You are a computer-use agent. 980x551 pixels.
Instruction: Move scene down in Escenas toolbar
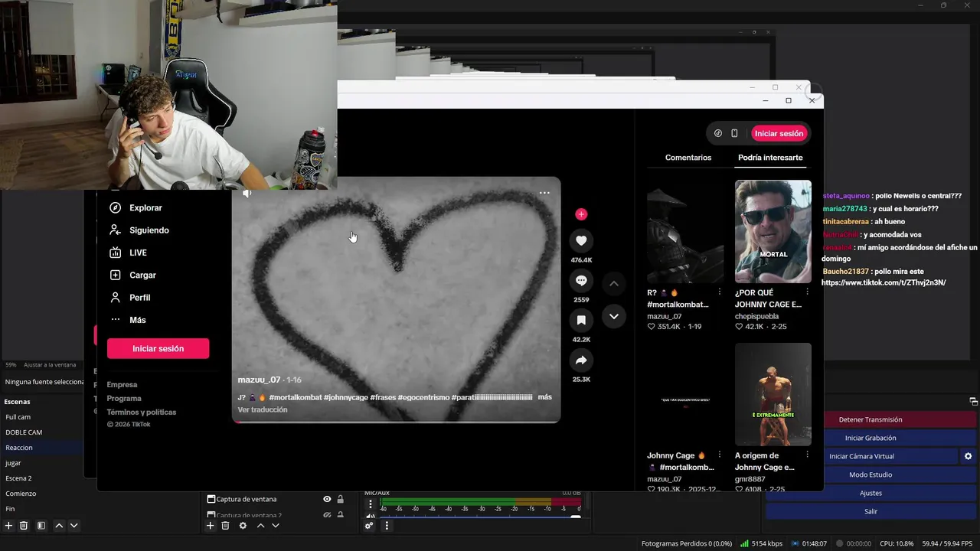[74, 526]
